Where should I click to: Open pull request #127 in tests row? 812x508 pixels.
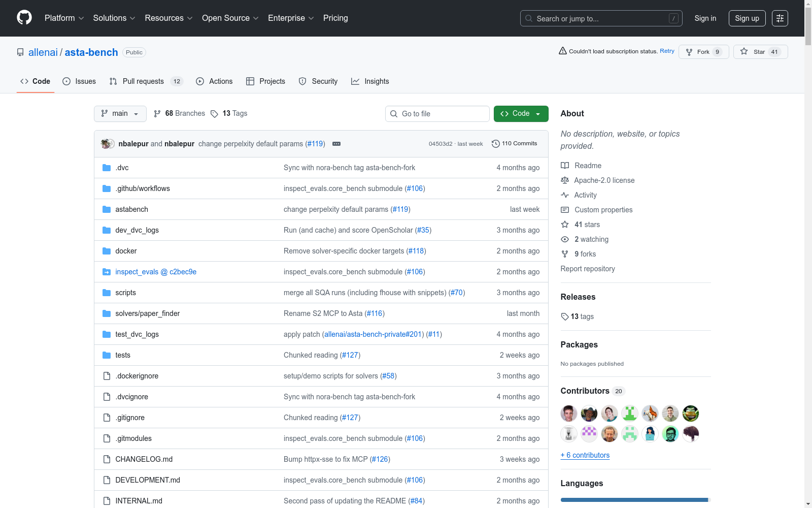(x=350, y=355)
